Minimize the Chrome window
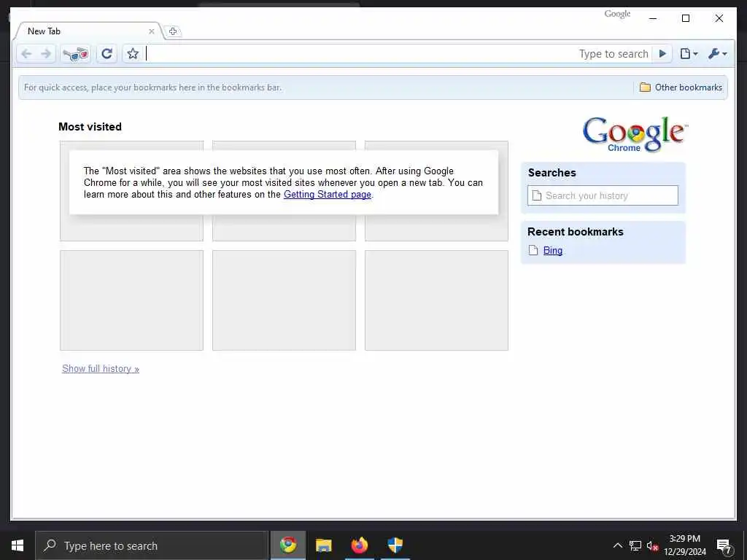 pyautogui.click(x=653, y=18)
